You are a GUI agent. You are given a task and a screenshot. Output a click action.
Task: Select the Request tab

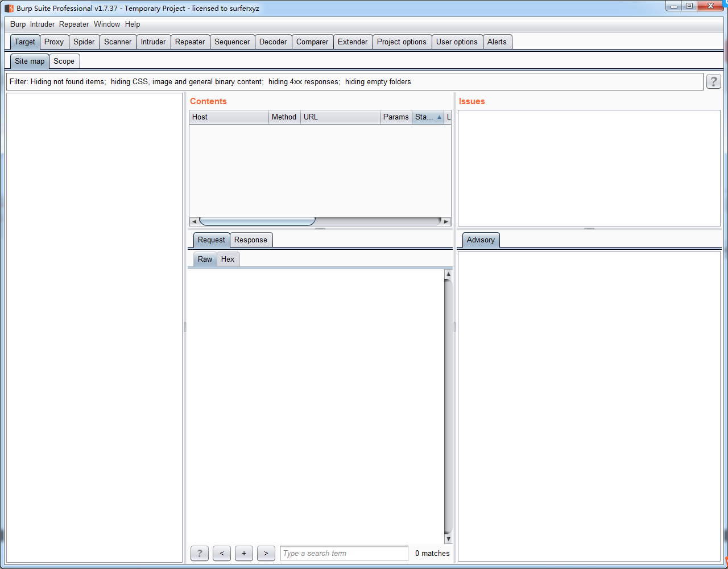[x=212, y=240]
